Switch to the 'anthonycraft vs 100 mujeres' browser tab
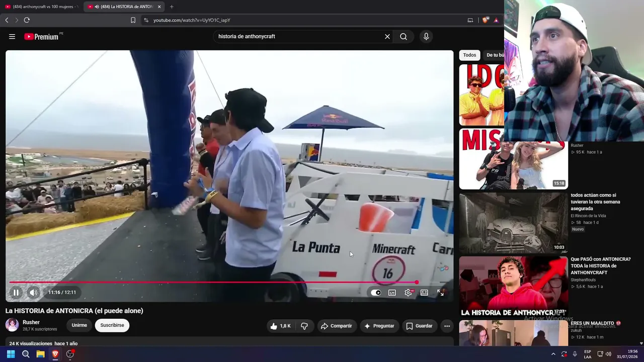Viewport: 644px width, 362px height. [41, 7]
